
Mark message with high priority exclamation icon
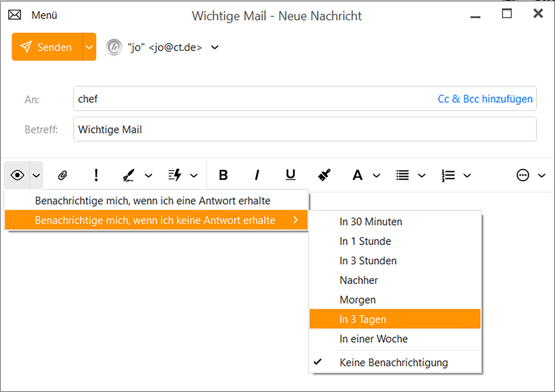(x=96, y=175)
